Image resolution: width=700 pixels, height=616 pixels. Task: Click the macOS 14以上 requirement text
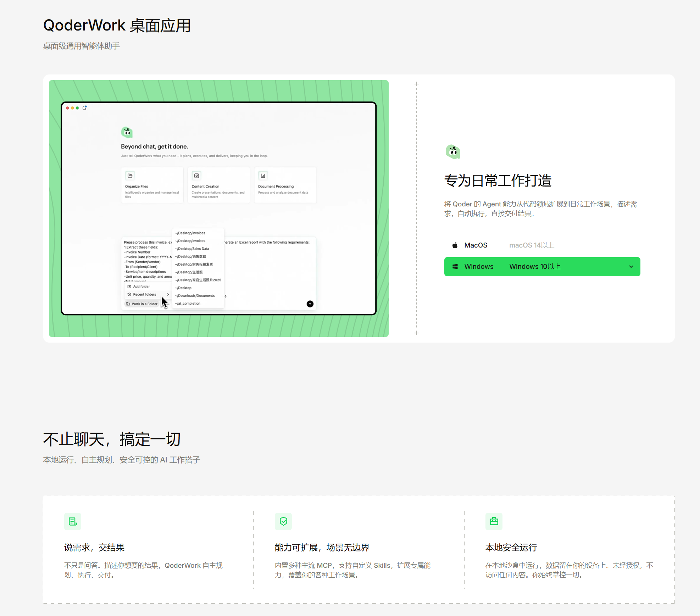tap(532, 245)
